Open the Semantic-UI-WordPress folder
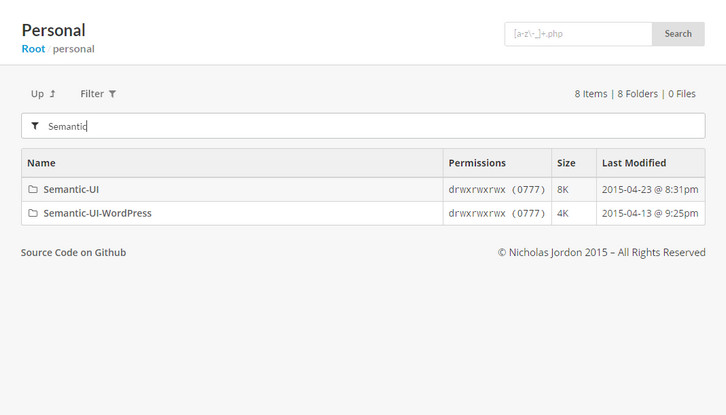 point(97,213)
